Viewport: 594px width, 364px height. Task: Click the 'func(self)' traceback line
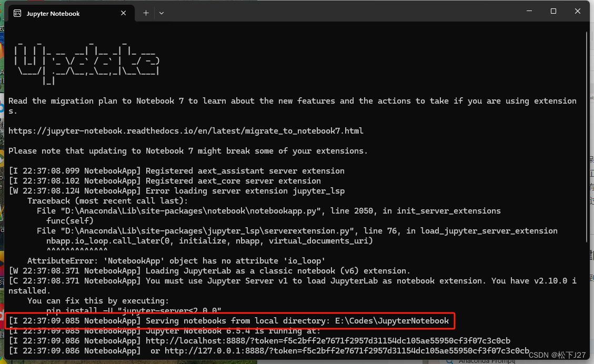pyautogui.click(x=69, y=221)
